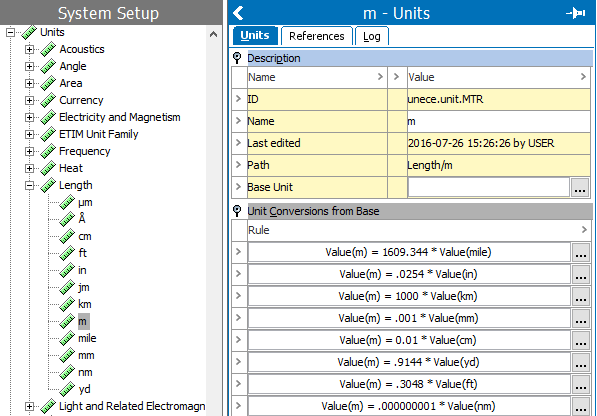The image size is (597, 416).
Task: Collapse the root Units node
Action: click(10, 32)
